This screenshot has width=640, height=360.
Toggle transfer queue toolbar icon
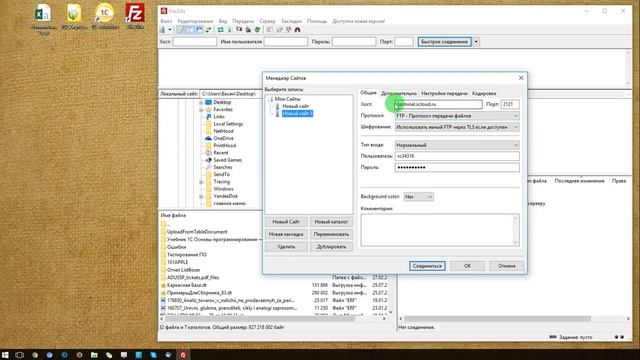(208, 29)
